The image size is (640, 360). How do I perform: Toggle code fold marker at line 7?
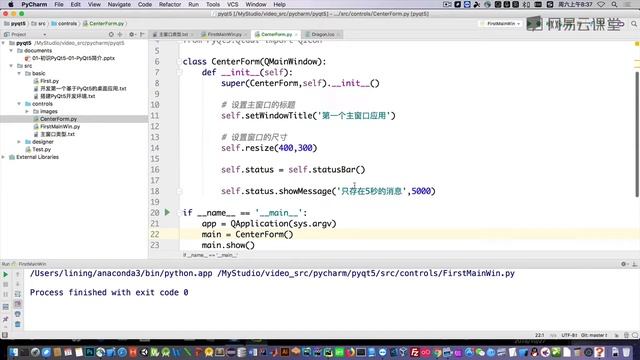[179, 72]
